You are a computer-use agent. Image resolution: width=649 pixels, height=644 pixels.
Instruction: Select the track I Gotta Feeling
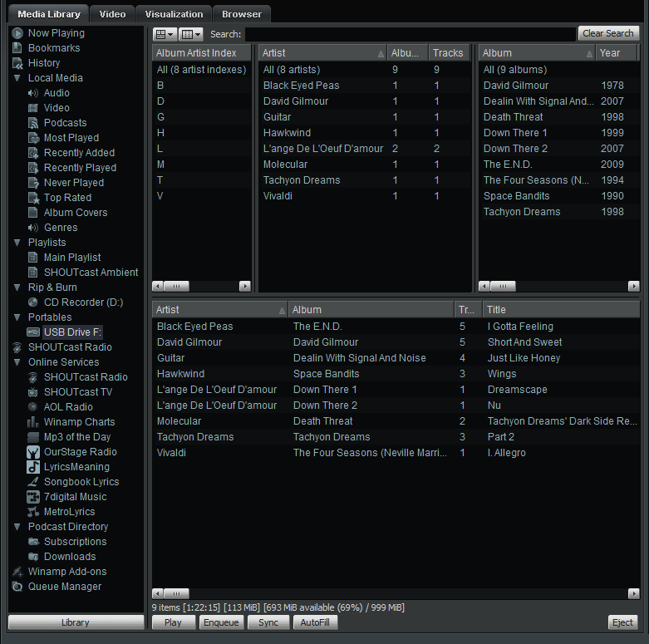tap(396, 327)
